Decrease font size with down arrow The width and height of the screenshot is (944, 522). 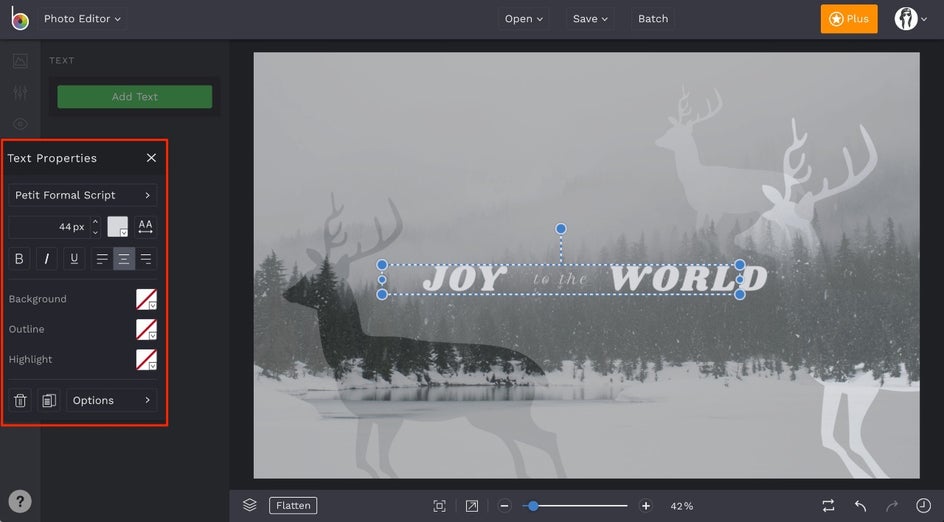coord(95,232)
